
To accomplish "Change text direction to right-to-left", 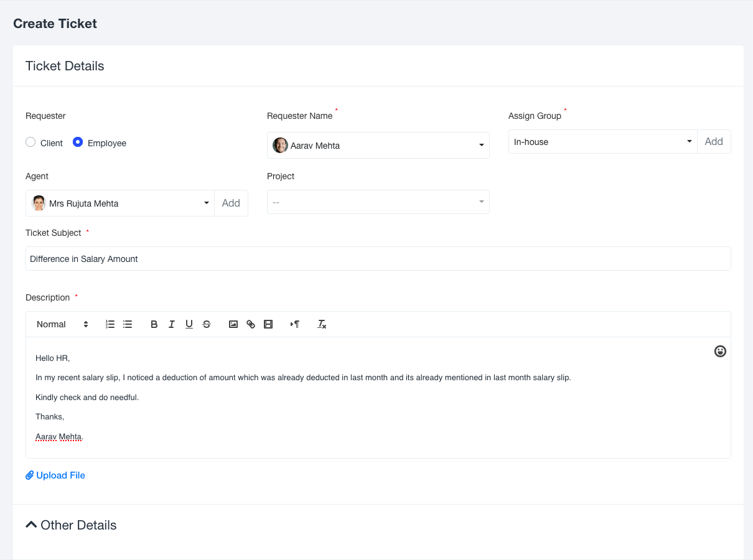I will click(x=295, y=324).
